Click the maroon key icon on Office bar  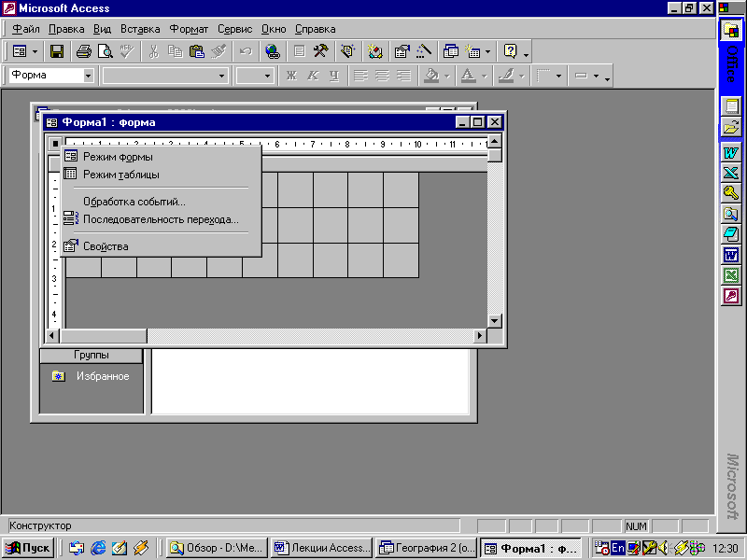coord(731,296)
